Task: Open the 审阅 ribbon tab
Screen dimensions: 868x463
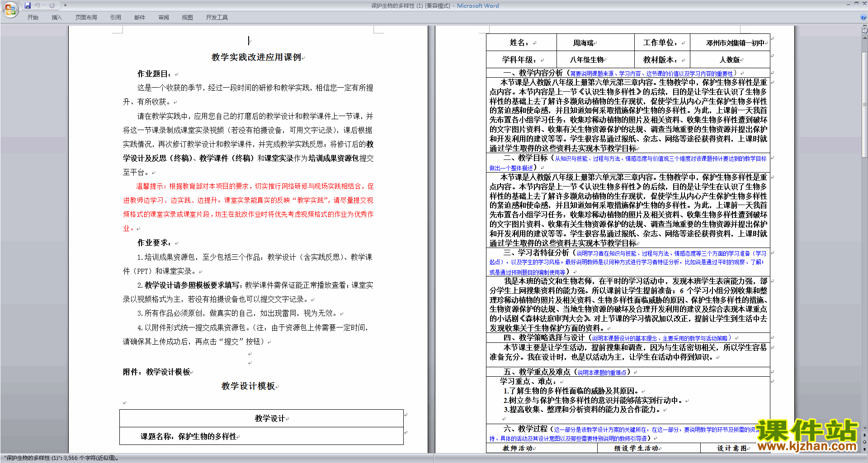Action: click(x=164, y=18)
